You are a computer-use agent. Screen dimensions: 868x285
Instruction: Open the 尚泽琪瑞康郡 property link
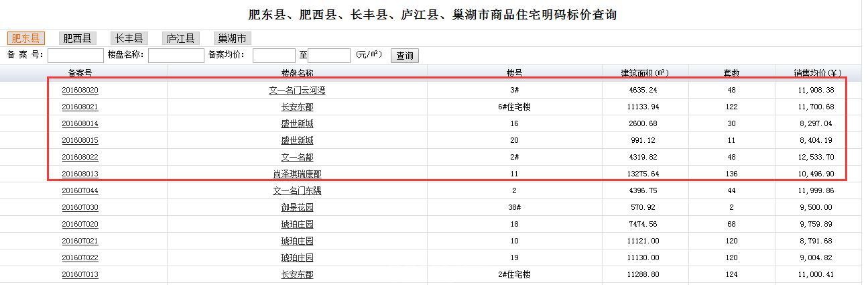click(x=297, y=174)
